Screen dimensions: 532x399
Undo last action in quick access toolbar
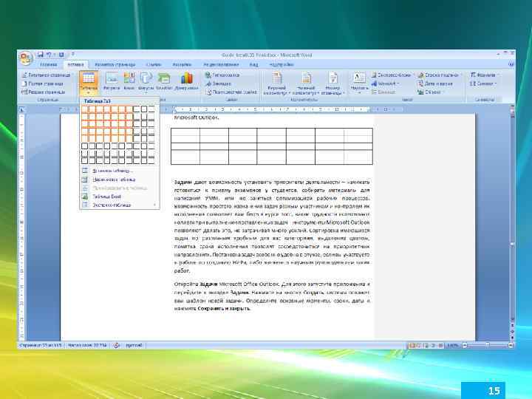pyautogui.click(x=50, y=54)
